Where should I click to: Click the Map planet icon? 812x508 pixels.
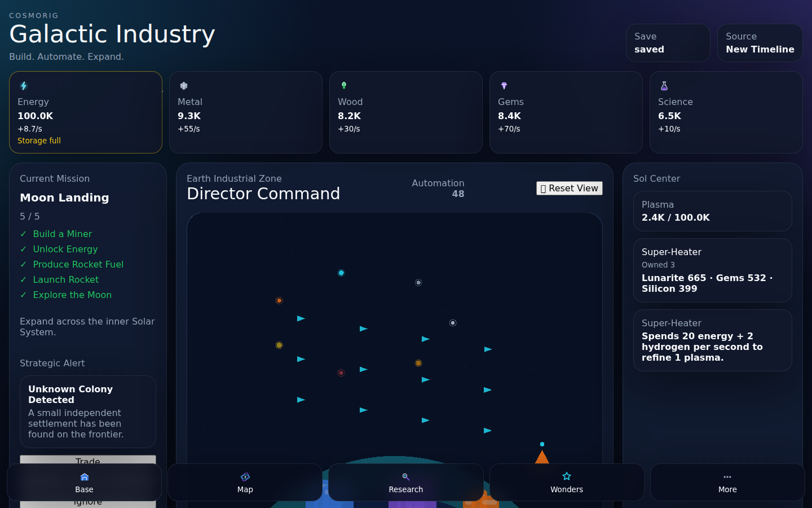(245, 477)
